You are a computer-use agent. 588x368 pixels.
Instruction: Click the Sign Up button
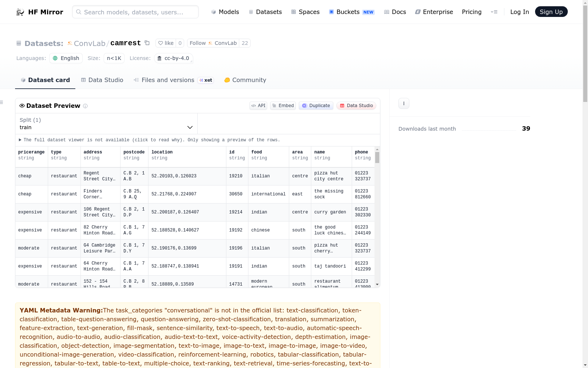click(x=551, y=12)
